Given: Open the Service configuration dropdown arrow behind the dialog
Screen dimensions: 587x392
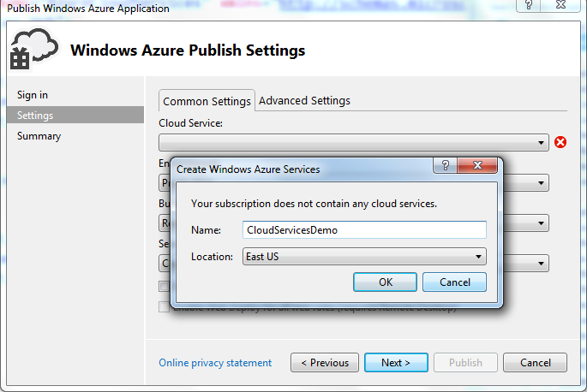Looking at the screenshot, I should (541, 264).
